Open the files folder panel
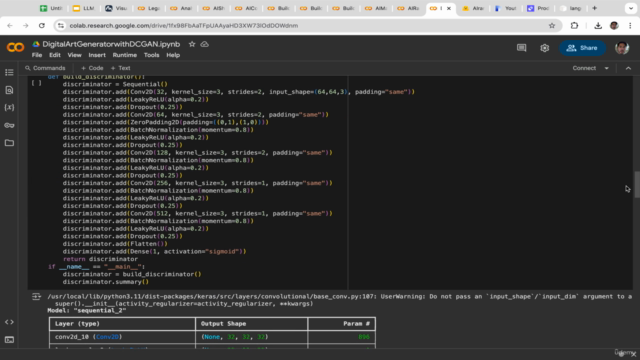Viewport: 640px width, 360px height. 9,143
